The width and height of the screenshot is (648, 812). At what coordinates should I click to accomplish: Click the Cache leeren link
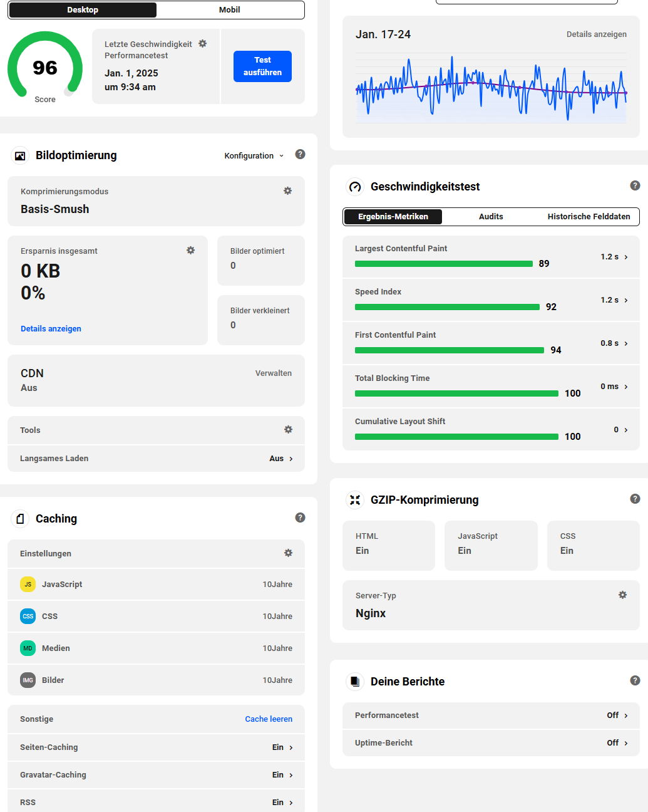pyautogui.click(x=269, y=719)
